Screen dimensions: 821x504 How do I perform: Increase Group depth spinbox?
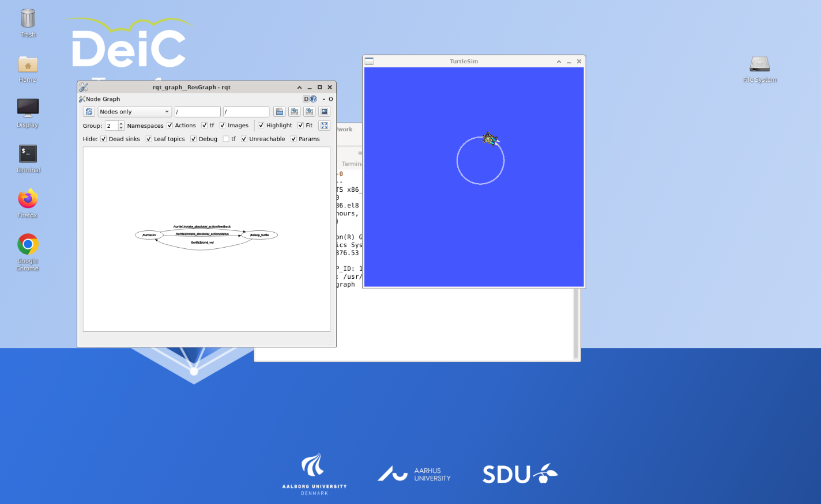121,123
